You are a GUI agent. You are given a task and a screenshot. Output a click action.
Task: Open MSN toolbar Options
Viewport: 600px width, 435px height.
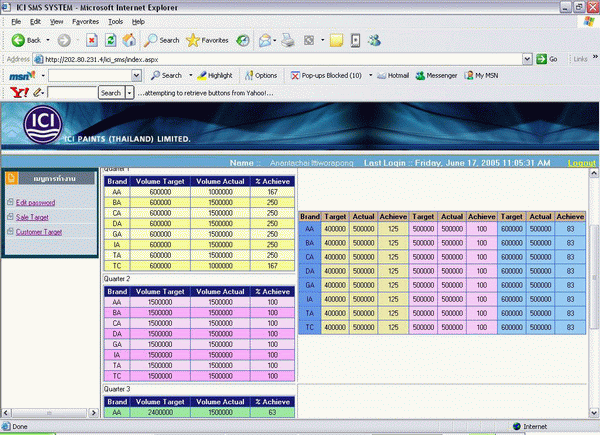pos(261,75)
